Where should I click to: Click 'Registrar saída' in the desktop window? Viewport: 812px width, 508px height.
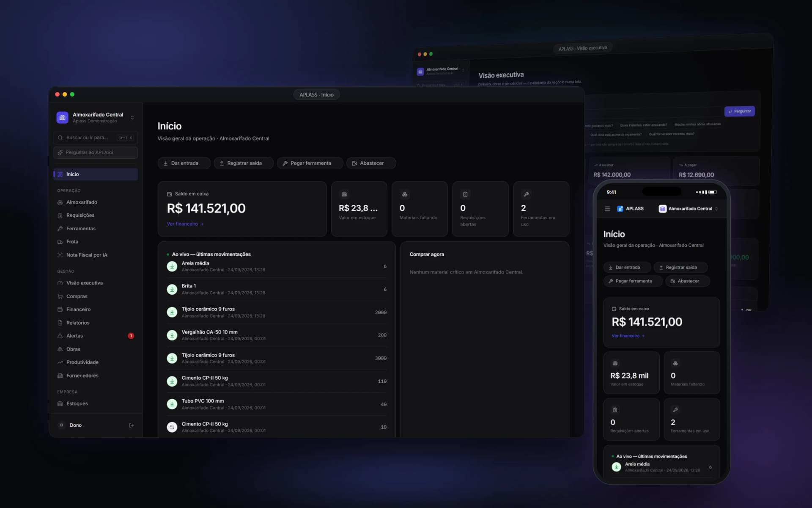click(x=244, y=163)
